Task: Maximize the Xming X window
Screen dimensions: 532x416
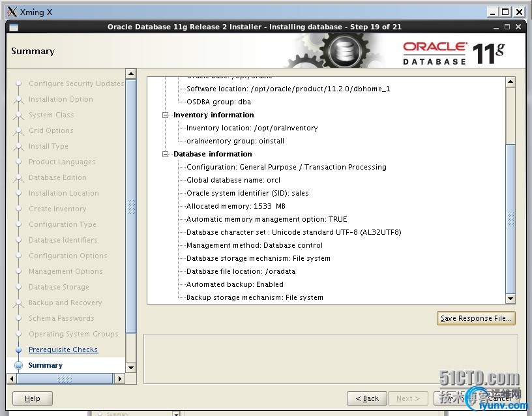Action: (505, 12)
